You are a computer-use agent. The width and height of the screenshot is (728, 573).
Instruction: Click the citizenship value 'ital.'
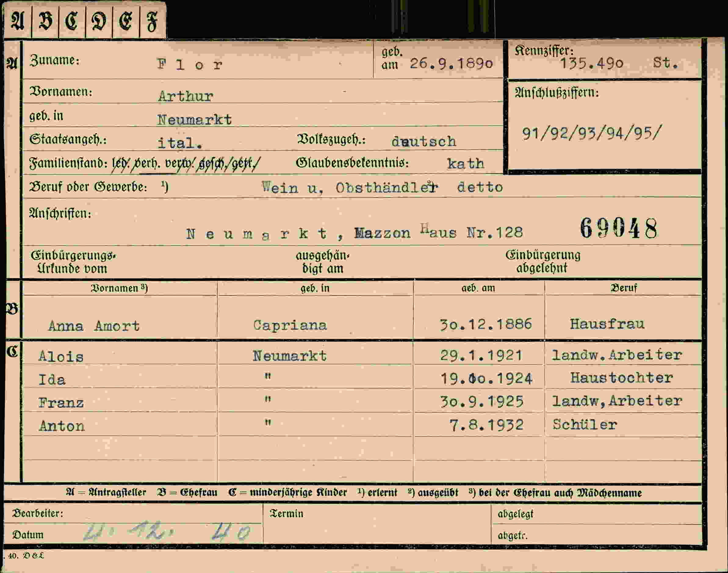click(x=180, y=143)
